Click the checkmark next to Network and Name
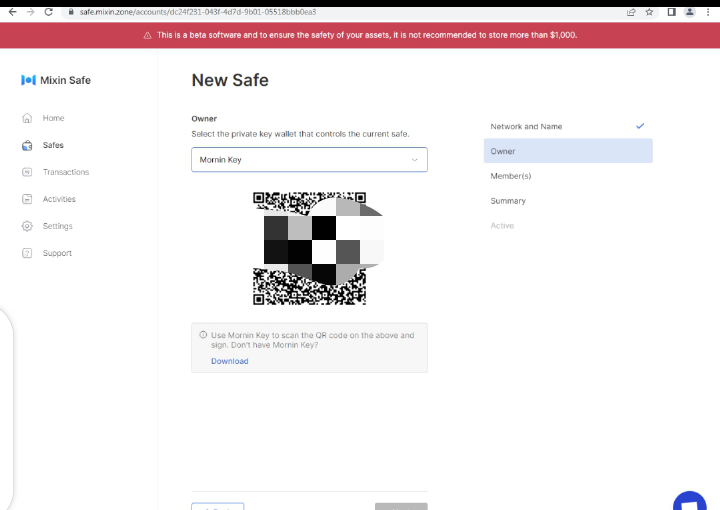 [640, 126]
